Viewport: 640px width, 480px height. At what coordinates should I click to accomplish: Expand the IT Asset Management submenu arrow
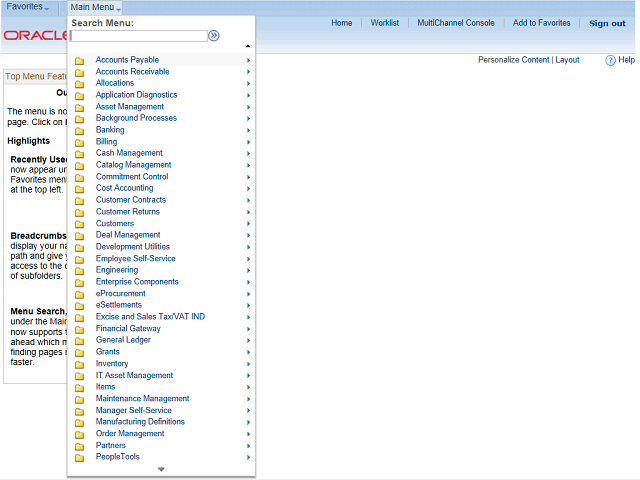pos(248,376)
